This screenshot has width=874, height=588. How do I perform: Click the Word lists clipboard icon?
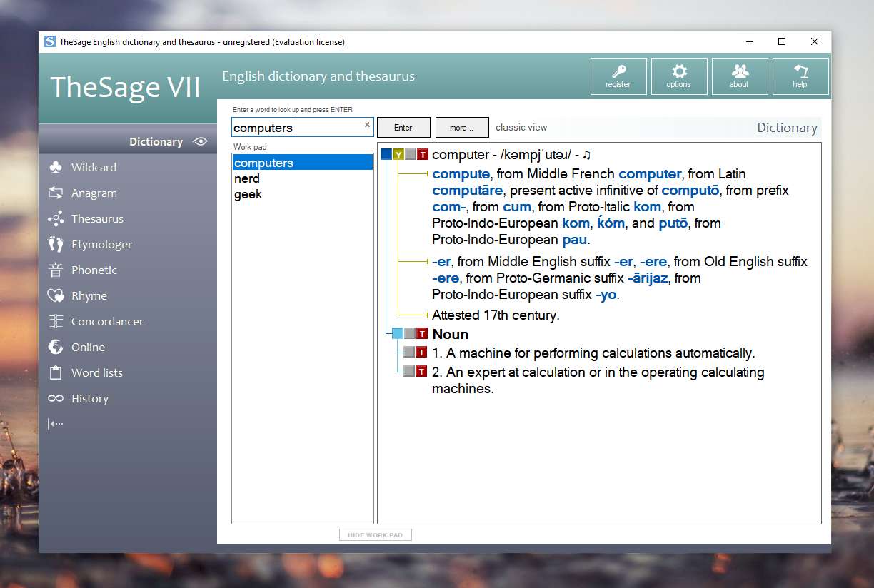pos(56,372)
